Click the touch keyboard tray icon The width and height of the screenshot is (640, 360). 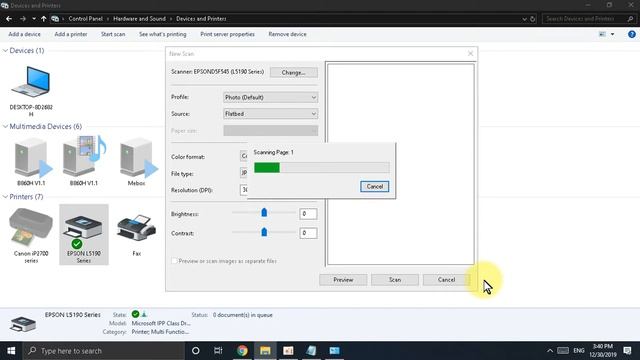[563, 351]
